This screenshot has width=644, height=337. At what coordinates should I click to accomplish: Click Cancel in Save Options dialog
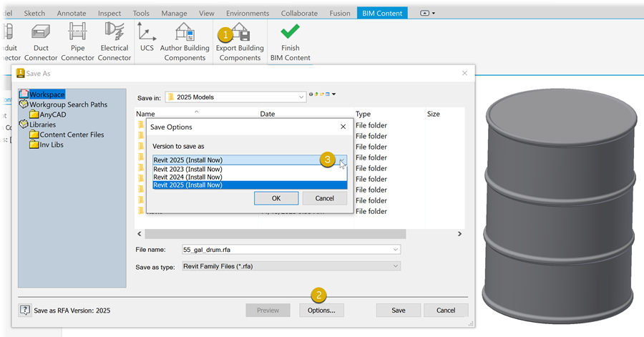pyautogui.click(x=324, y=198)
